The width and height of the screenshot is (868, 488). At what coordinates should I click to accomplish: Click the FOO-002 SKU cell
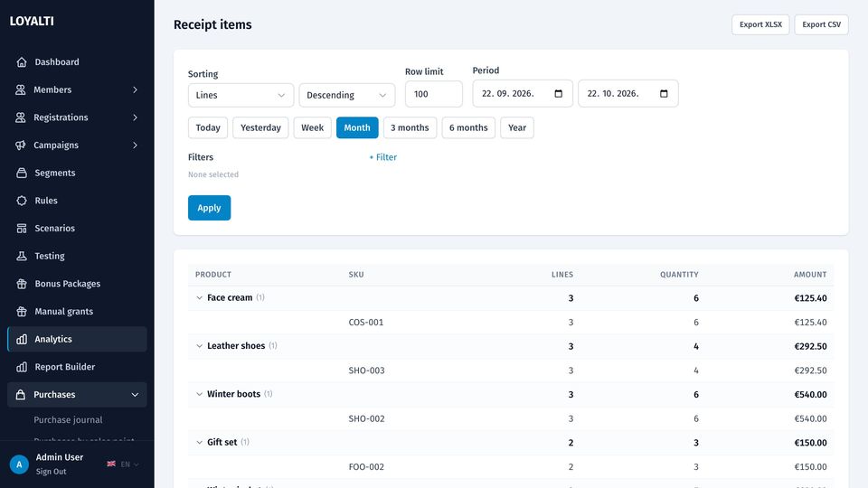point(366,466)
